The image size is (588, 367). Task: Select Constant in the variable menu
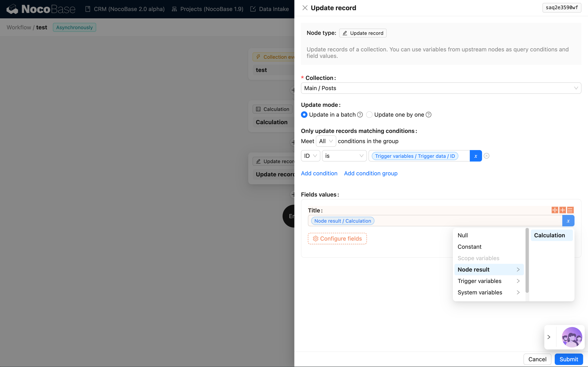click(469, 247)
